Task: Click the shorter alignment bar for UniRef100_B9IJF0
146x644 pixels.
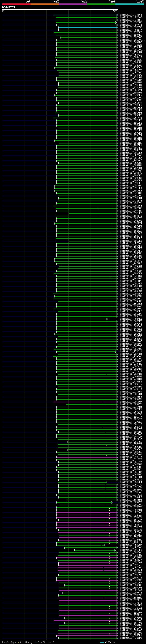Action: (x=93, y=213)
